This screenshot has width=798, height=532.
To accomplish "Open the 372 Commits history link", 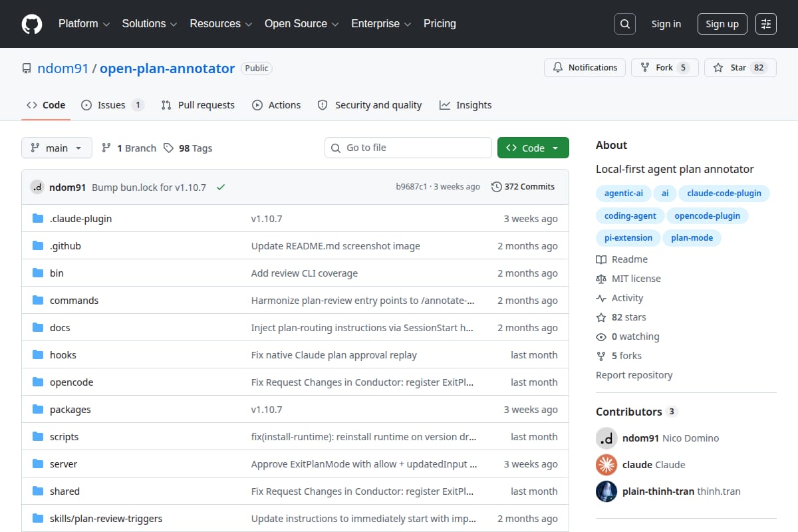I will [x=523, y=187].
